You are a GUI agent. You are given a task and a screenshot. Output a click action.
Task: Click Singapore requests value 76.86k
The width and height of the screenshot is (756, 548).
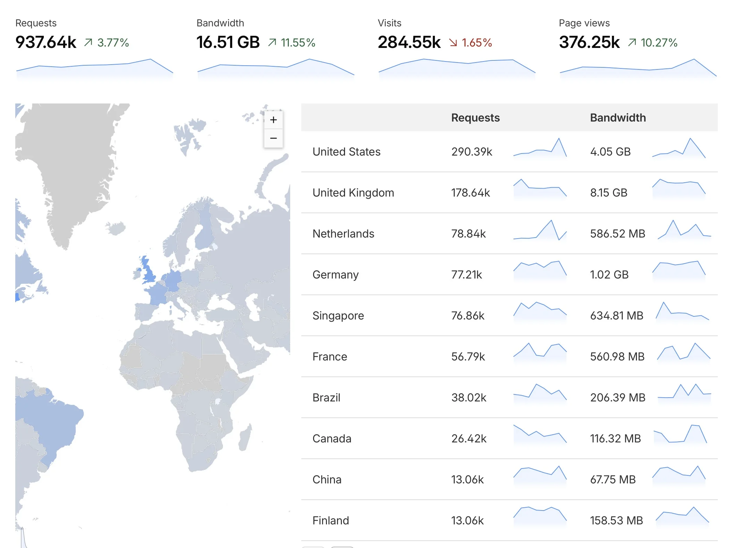[468, 316]
